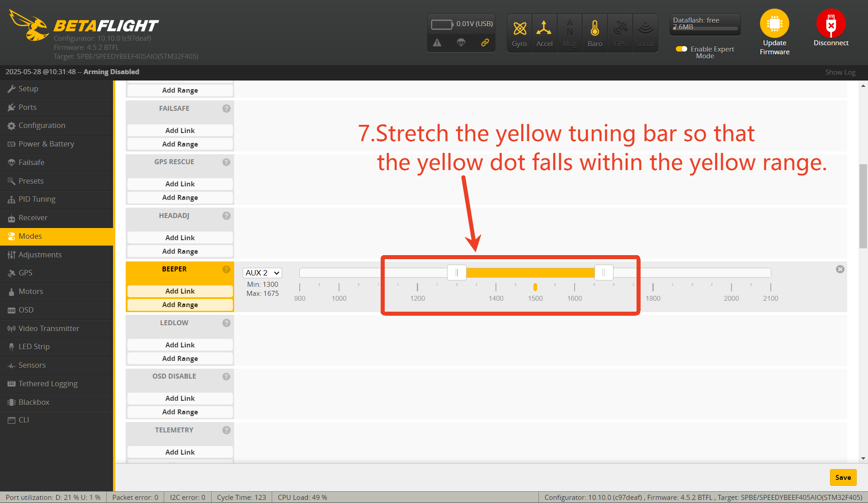Viewport: 868px width, 503px height.
Task: Click the yellow BEEPER range bar
Action: (x=530, y=273)
